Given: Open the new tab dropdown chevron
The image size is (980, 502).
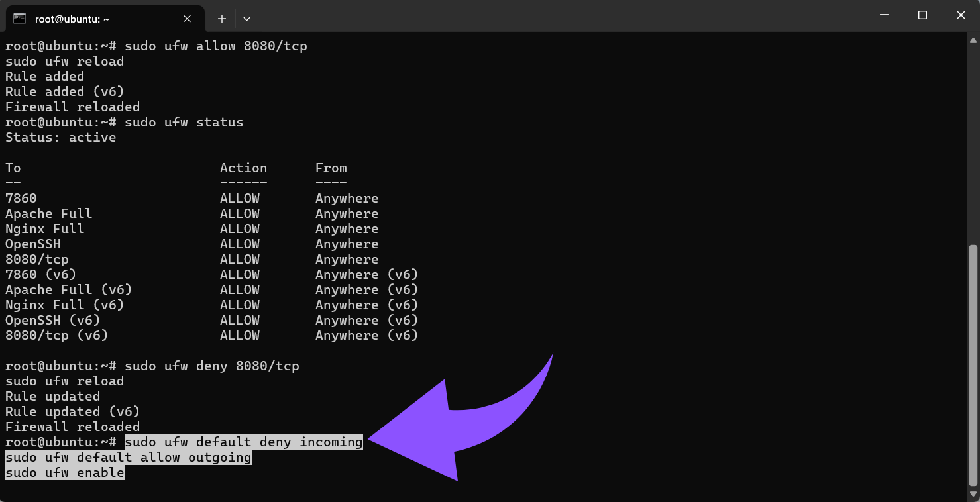Looking at the screenshot, I should [x=246, y=18].
